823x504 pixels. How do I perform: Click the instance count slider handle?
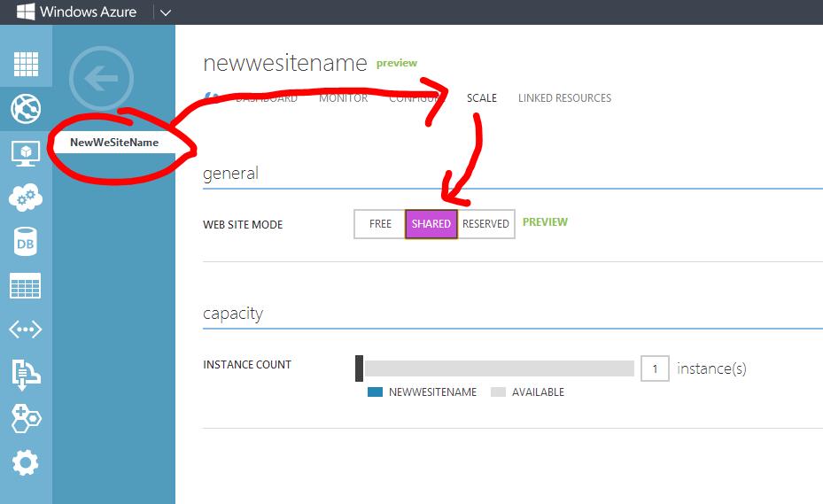point(359,368)
